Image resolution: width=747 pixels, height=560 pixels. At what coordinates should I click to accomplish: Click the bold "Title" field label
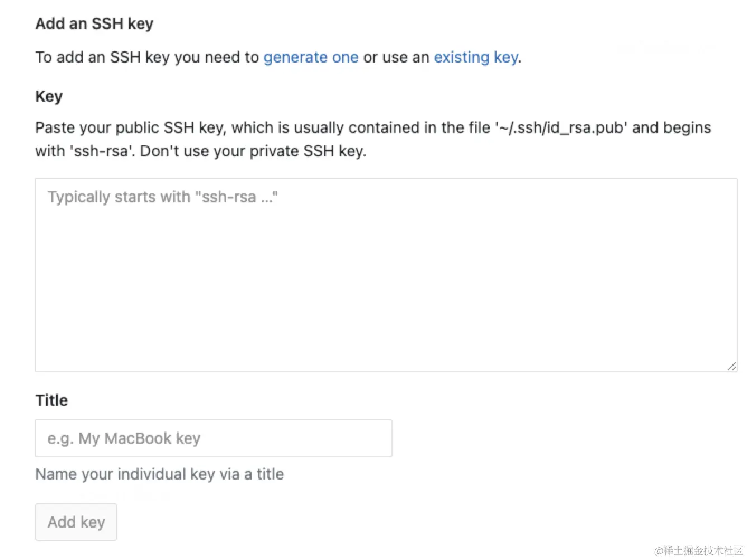[x=51, y=400]
